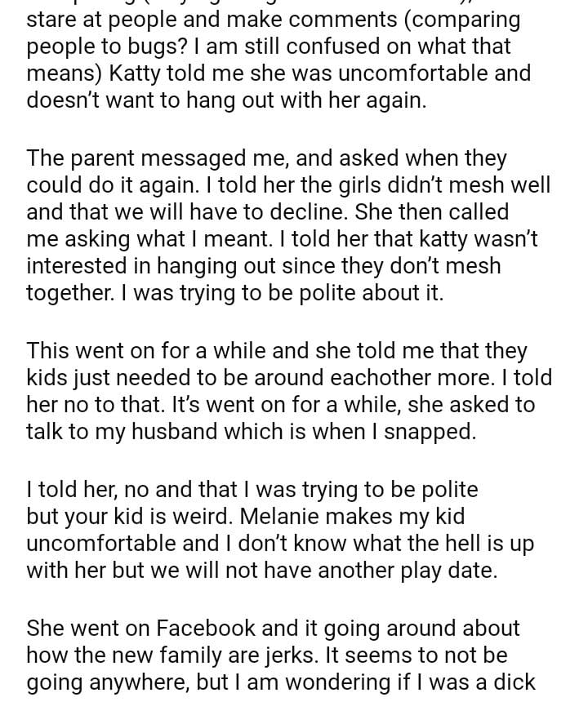Click the word "dick" at the bottom
This screenshot has height=702, width=588.
point(513,682)
